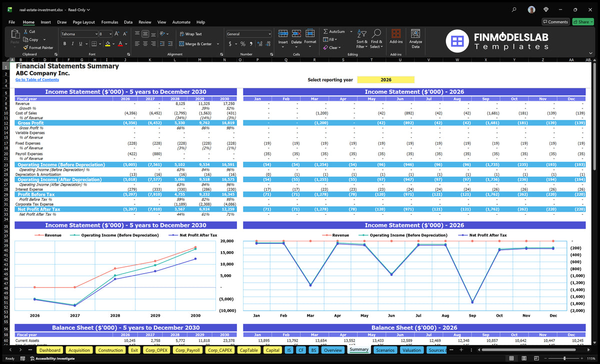This screenshot has height=364, width=600.
Task: Toggle italic formatting
Action: (x=72, y=43)
